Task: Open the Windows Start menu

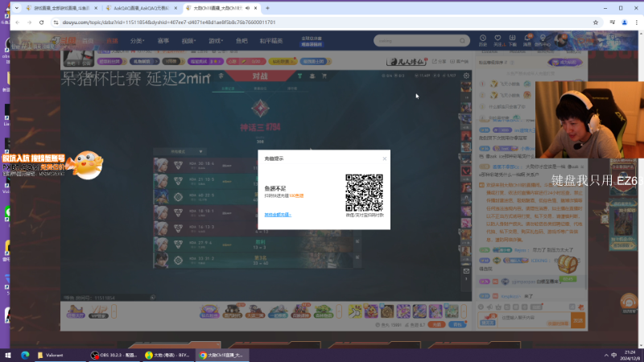Action: pyautogui.click(x=8, y=356)
